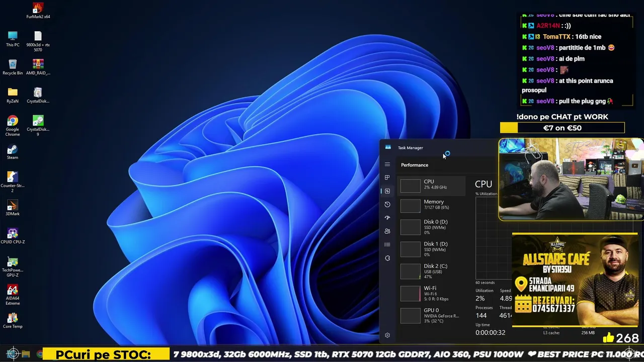Launch the CrystalDisk shortcut ending in 9

coord(38,126)
